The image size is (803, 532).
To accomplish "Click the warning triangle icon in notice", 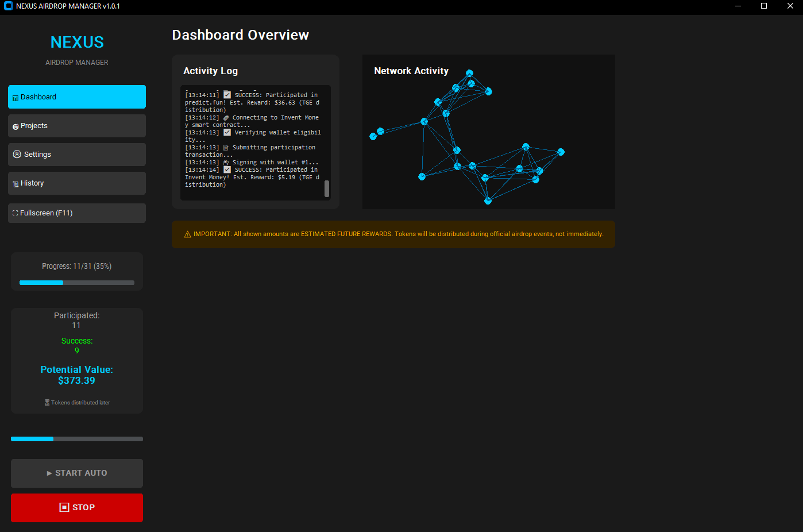I will pos(187,234).
